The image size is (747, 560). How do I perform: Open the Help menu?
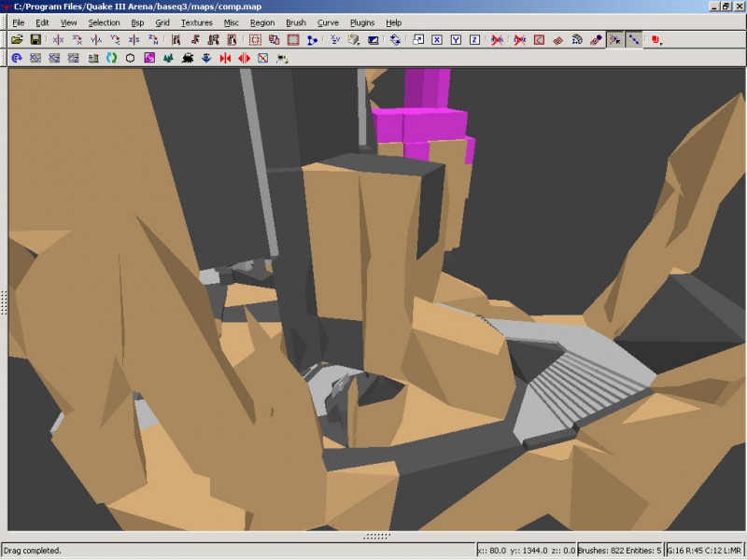pos(394,22)
